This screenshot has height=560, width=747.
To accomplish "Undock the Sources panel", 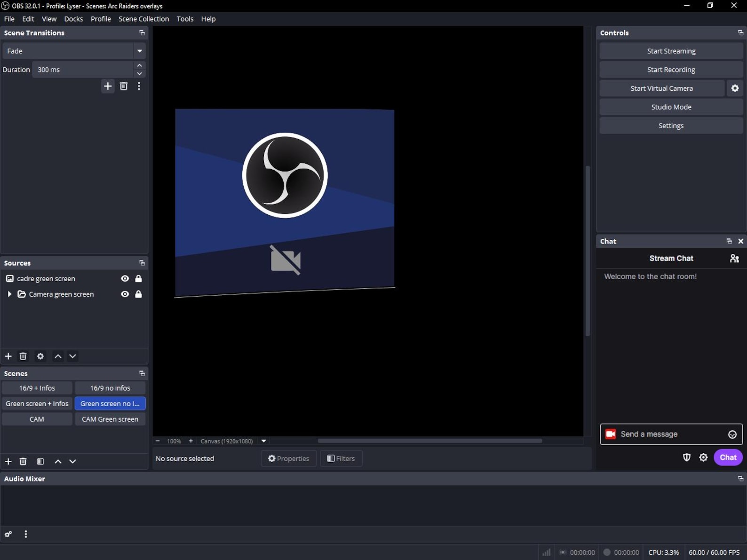I will pyautogui.click(x=142, y=263).
